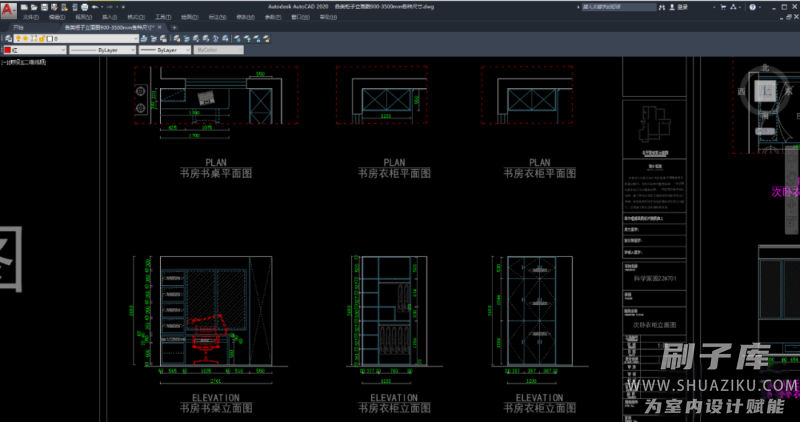Add a new drawing tab with plus button
800x422 pixels.
pos(175,28)
